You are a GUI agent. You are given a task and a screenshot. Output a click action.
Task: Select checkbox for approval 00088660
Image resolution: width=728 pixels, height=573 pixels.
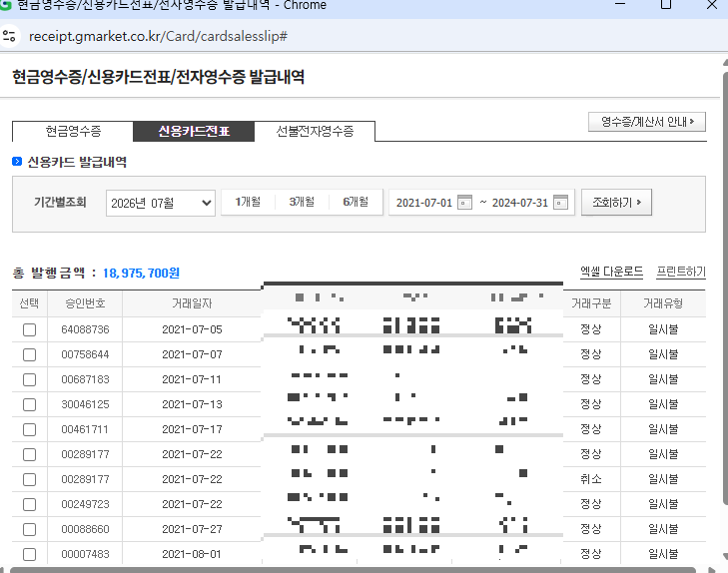[x=29, y=530]
